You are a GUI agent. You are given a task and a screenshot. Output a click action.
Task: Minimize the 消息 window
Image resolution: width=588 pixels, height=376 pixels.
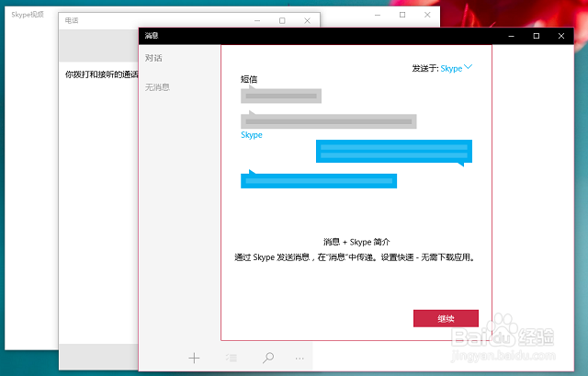click(511, 36)
